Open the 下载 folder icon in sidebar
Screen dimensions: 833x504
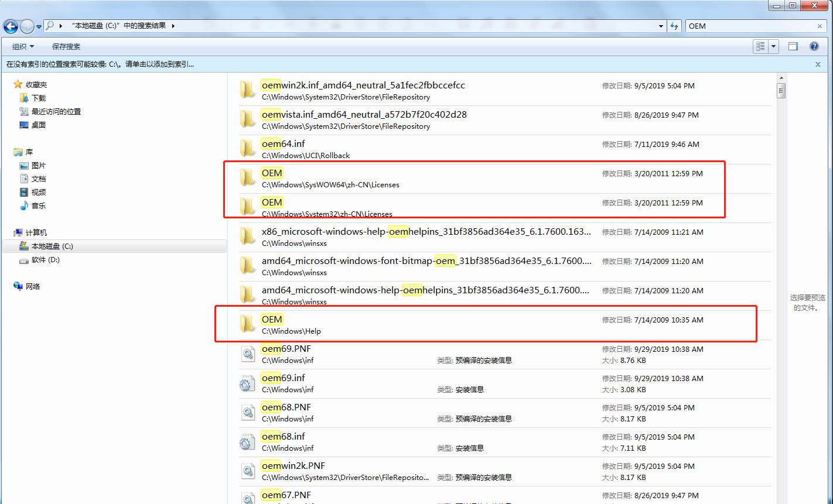tap(24, 98)
